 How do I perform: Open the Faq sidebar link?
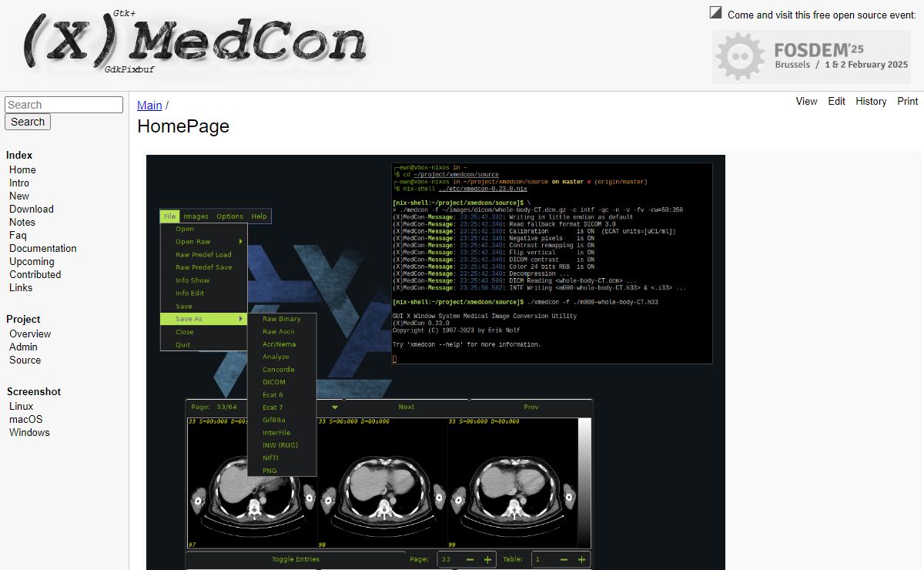(x=18, y=235)
